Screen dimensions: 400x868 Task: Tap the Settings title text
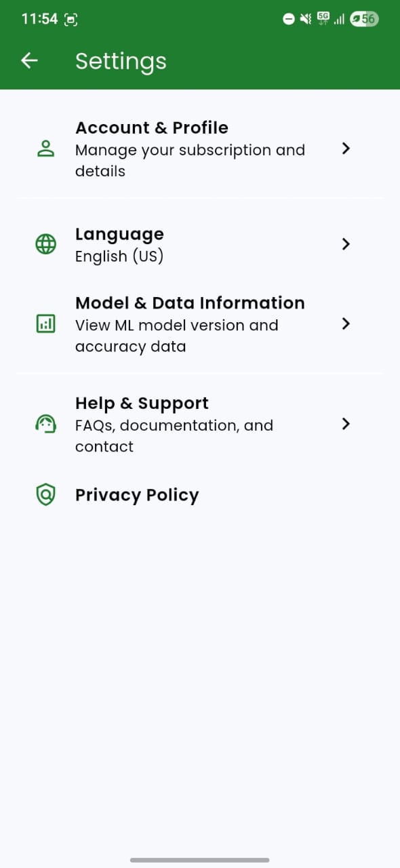121,61
